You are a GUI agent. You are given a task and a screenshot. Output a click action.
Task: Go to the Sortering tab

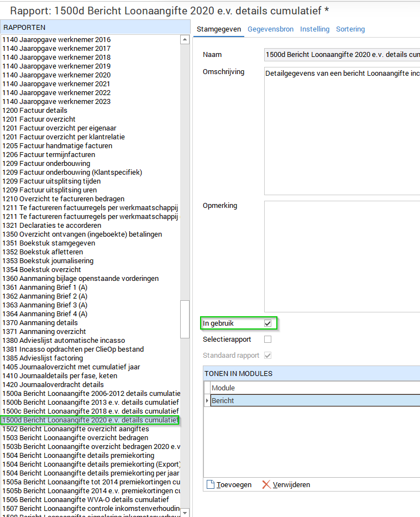coord(350,29)
